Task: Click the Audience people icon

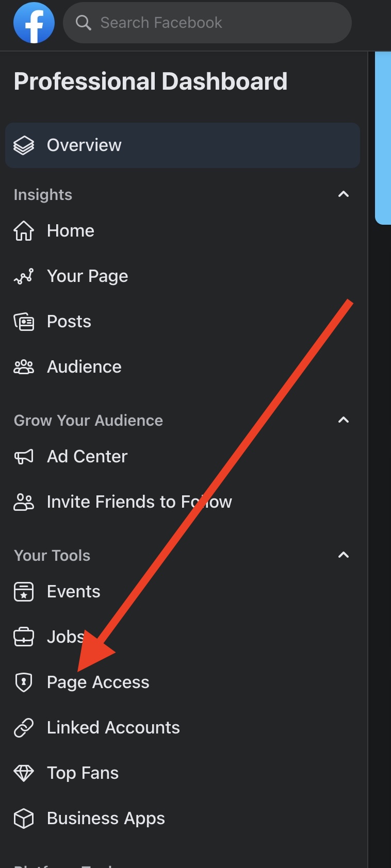Action: (24, 367)
